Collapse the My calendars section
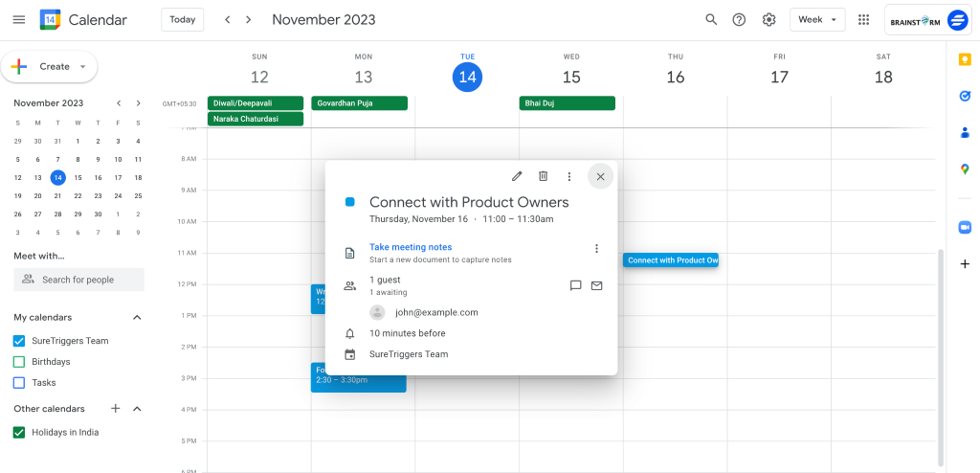 point(138,317)
